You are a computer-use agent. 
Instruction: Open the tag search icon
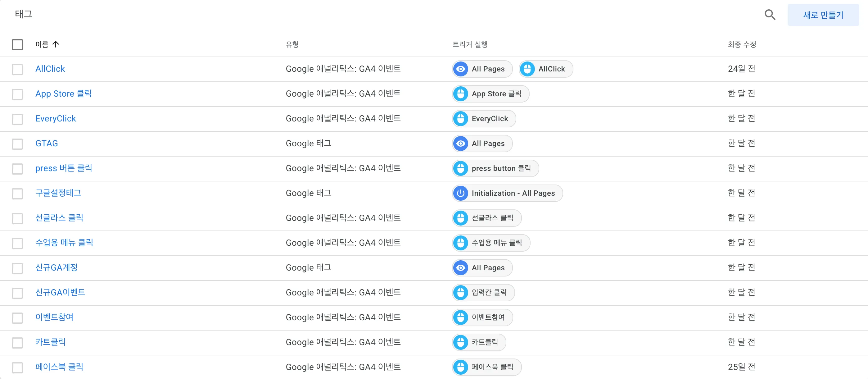[770, 15]
